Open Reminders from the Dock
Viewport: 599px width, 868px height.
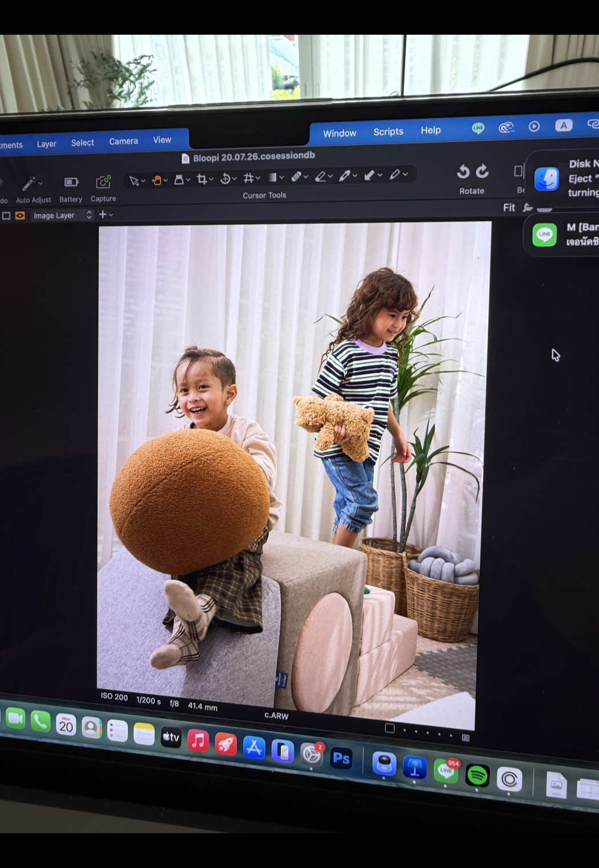coord(118,731)
